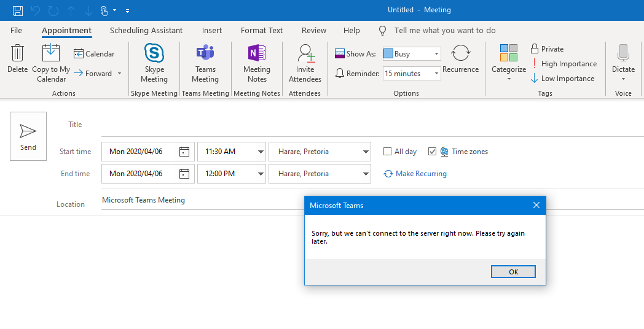Image resolution: width=644 pixels, height=329 pixels.
Task: Click Make Recurring link
Action: (x=415, y=174)
